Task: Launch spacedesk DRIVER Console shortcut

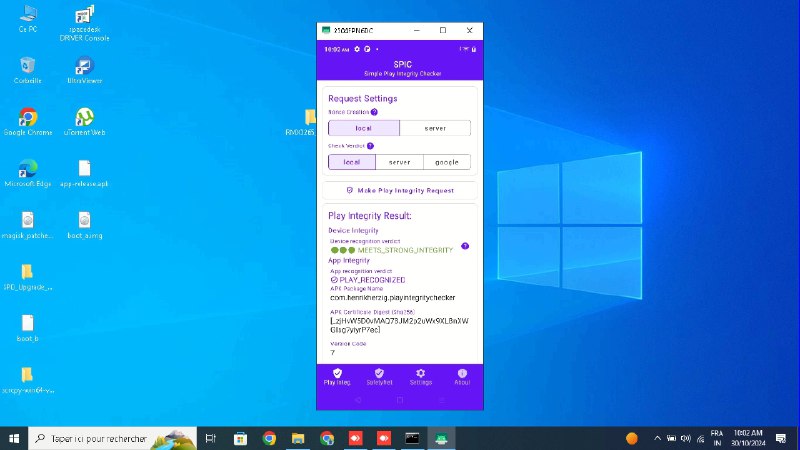Action: tap(84, 23)
